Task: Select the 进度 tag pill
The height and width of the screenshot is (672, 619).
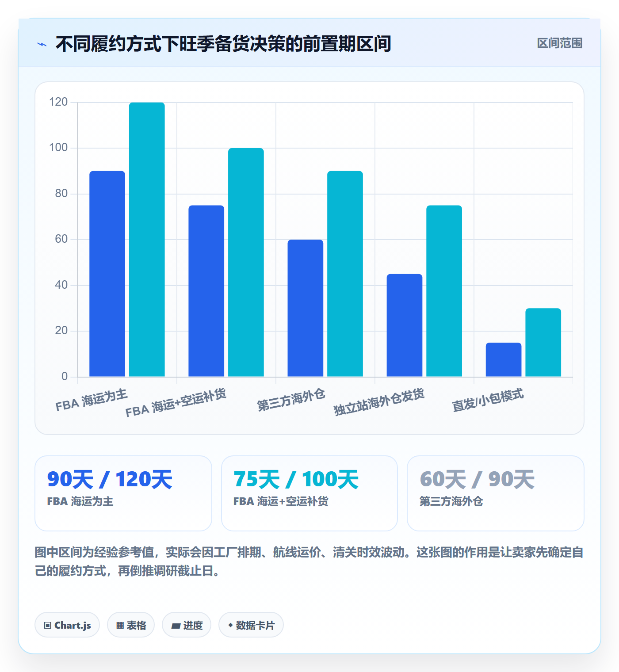Action: [187, 625]
